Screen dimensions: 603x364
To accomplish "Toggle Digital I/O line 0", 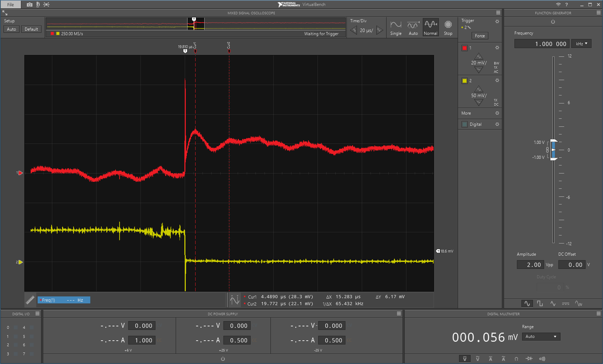I will [x=16, y=327].
